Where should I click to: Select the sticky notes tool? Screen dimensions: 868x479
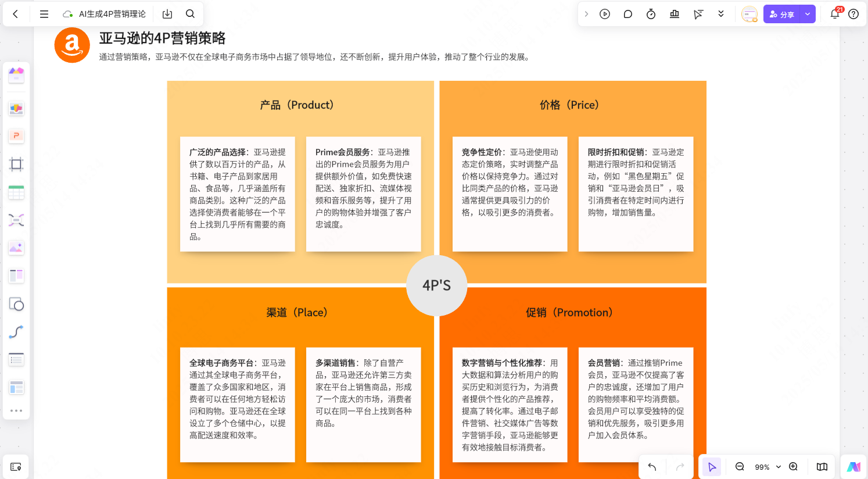16,109
